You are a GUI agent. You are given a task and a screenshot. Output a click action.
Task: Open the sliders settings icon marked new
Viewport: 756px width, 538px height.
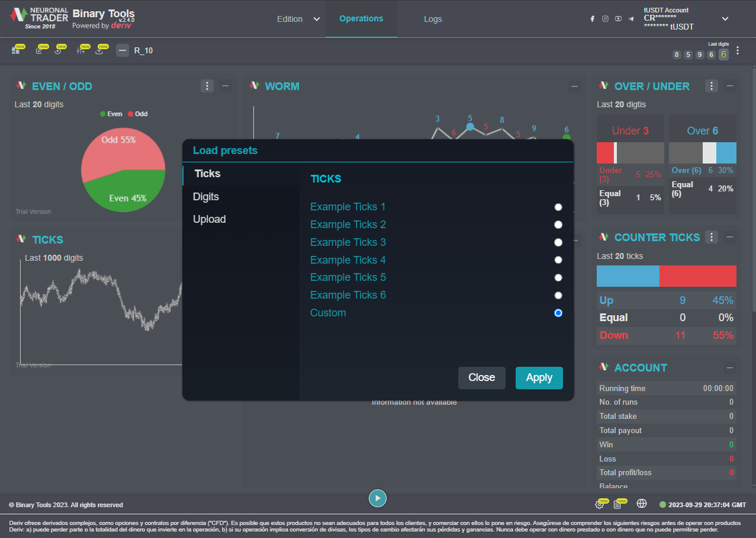tap(81, 51)
